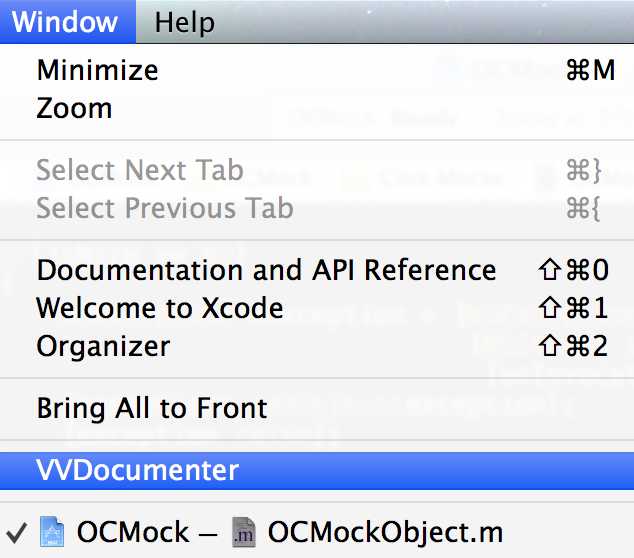Click the ⇧⌘1 shortcut beside Welcome to Xcode

(573, 308)
